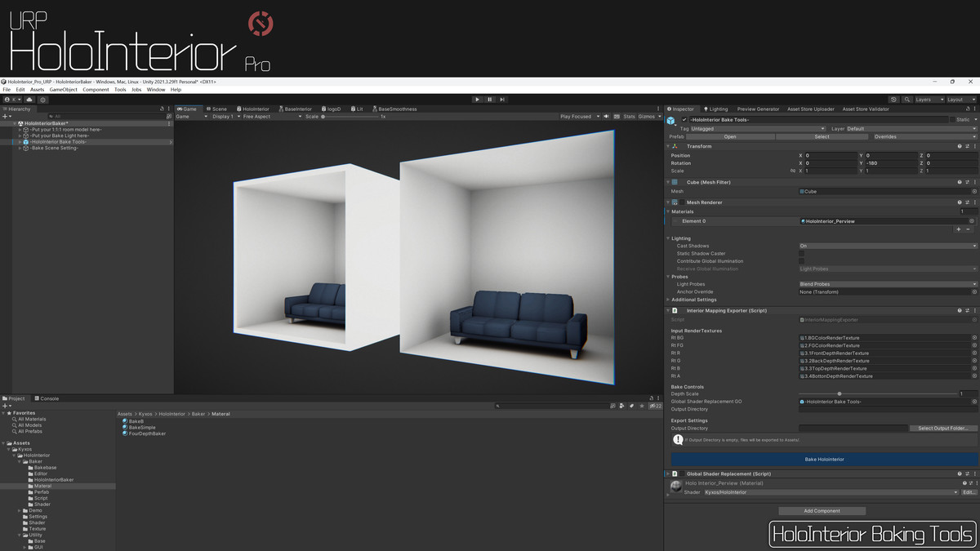Open the Tag dropdown showing Untagged

tap(758, 128)
